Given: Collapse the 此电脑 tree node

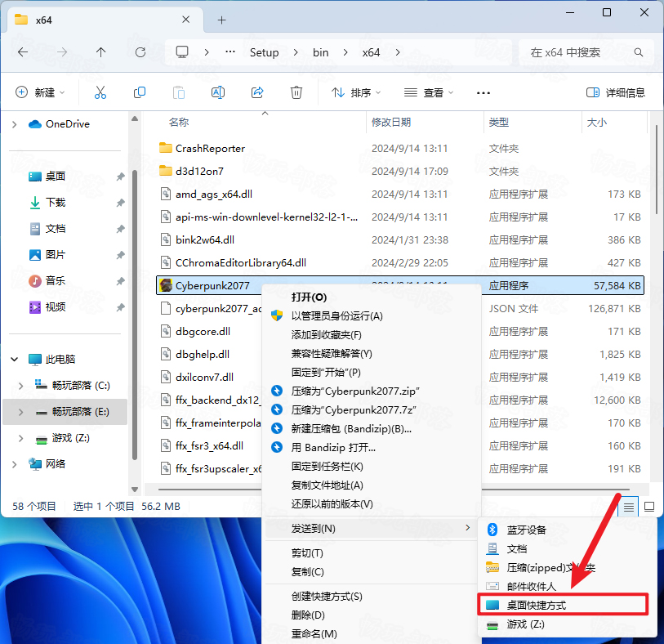Looking at the screenshot, I should (x=15, y=360).
